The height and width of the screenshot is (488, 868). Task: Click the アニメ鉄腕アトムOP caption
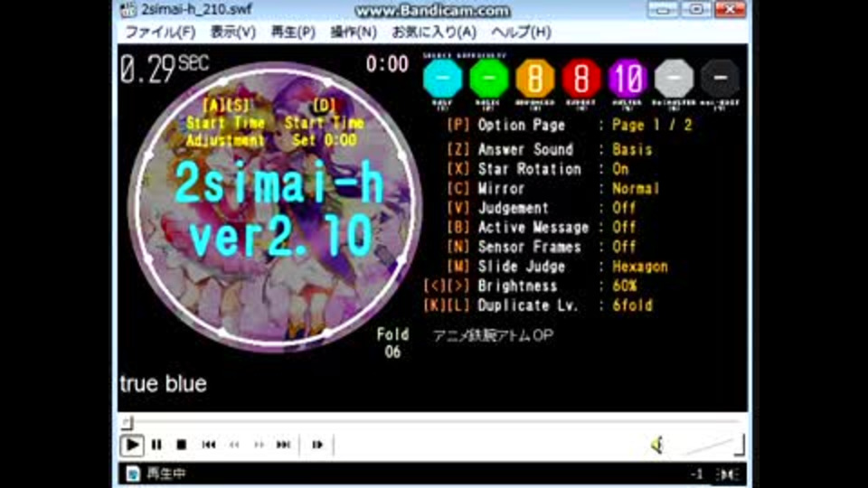tap(493, 335)
